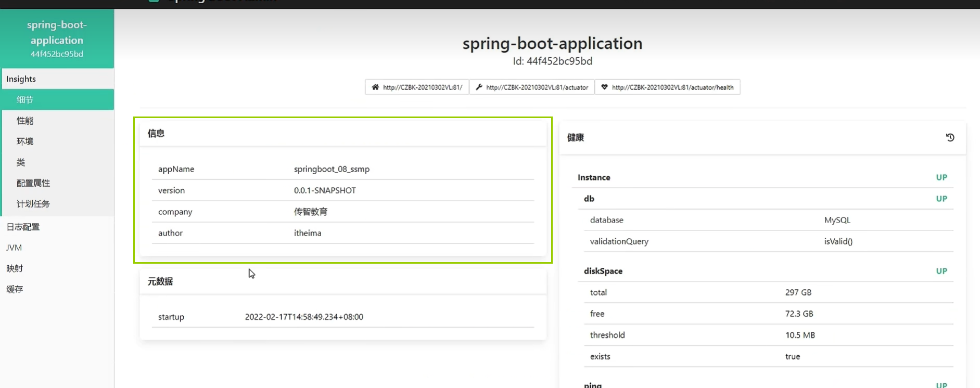Open the 缓存 caches section

coord(15,289)
